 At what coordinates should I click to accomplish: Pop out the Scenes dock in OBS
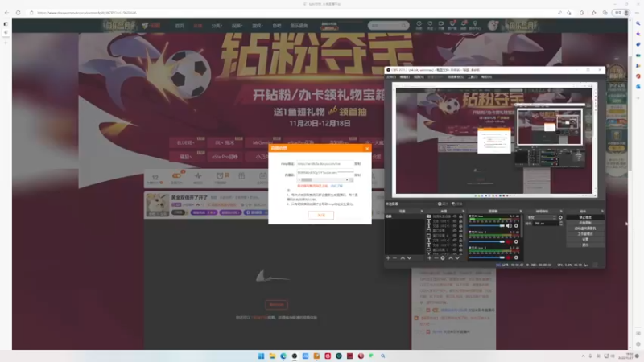pyautogui.click(x=422, y=211)
